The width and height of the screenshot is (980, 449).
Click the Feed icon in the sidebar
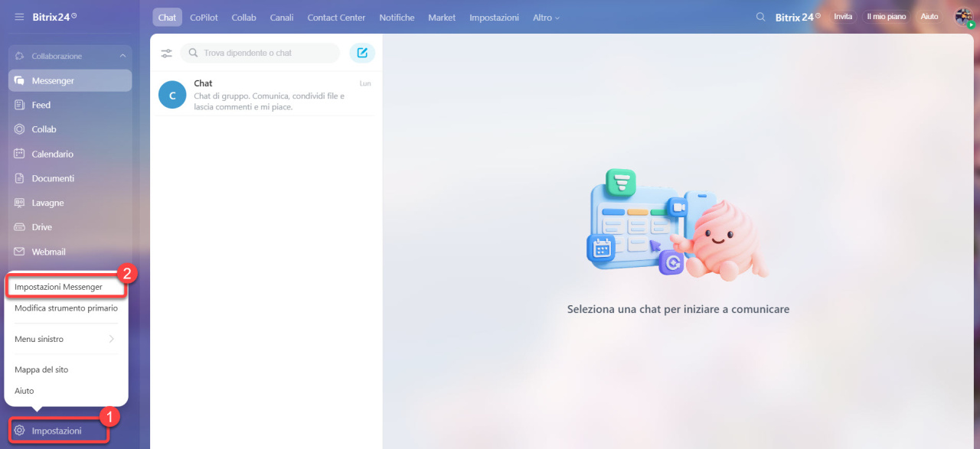(x=19, y=105)
